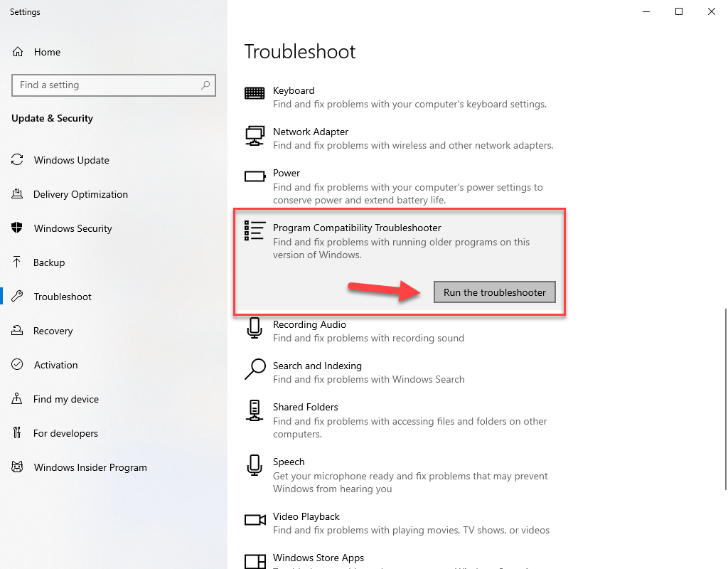Image resolution: width=728 pixels, height=569 pixels.
Task: Click the Recording Audio microphone icon
Action: (255, 328)
